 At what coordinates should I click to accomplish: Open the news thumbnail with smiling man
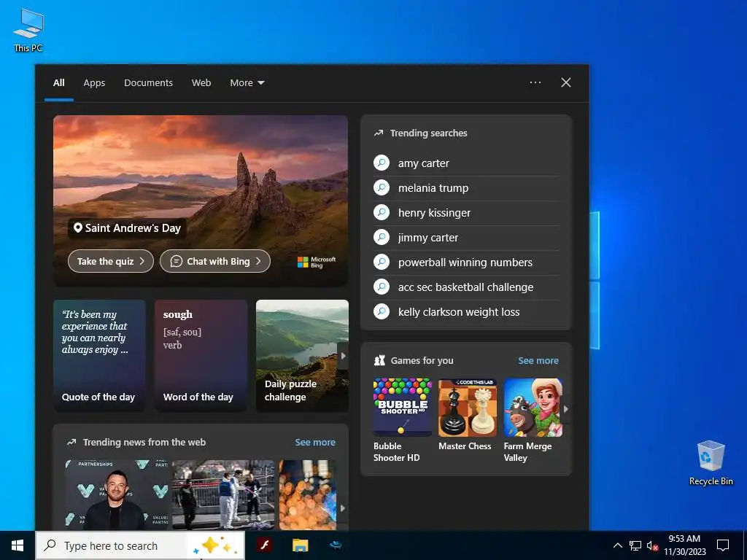click(117, 495)
